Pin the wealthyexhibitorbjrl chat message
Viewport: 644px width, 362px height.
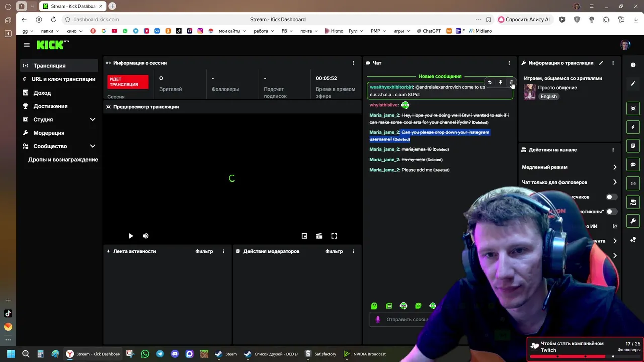click(500, 83)
